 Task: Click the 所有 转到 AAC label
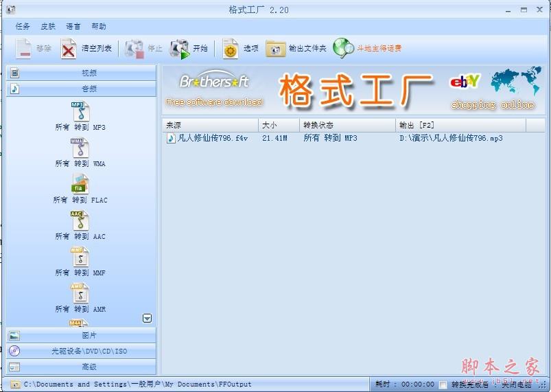pos(80,237)
